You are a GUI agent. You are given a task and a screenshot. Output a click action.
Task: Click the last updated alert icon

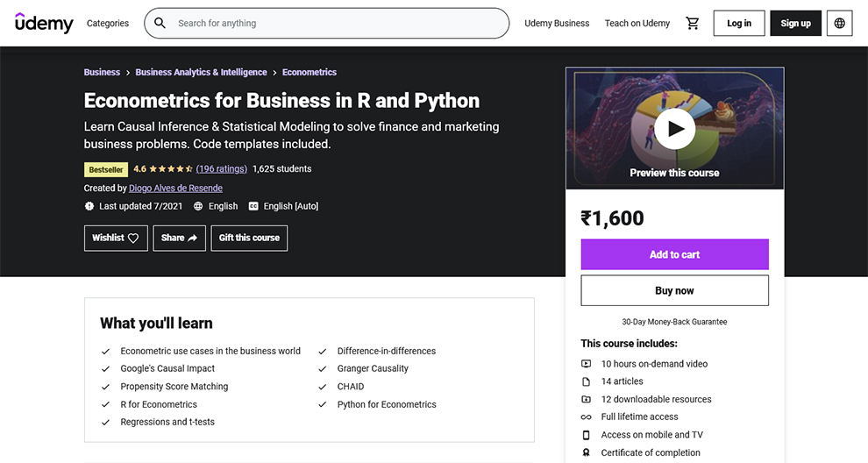89,206
